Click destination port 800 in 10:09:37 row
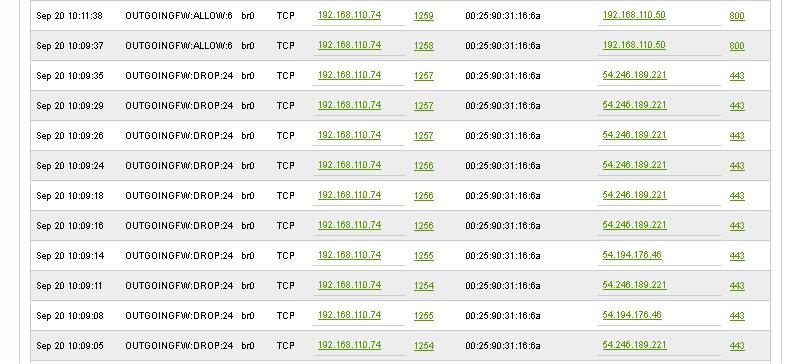Screen dimensions: 785x364 pyautogui.click(x=737, y=46)
